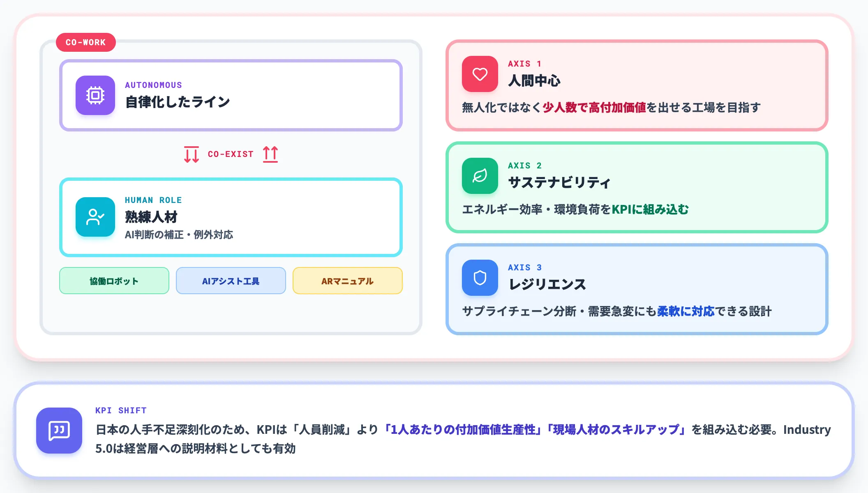Viewport: 868px width, 493px height.
Task: Click the 5.0は経営層への説明材料としても有効 line
Action: pos(196,448)
